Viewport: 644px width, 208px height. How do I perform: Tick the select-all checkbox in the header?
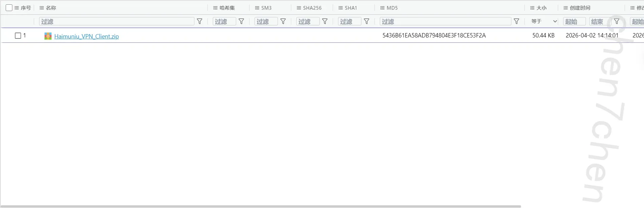9,8
